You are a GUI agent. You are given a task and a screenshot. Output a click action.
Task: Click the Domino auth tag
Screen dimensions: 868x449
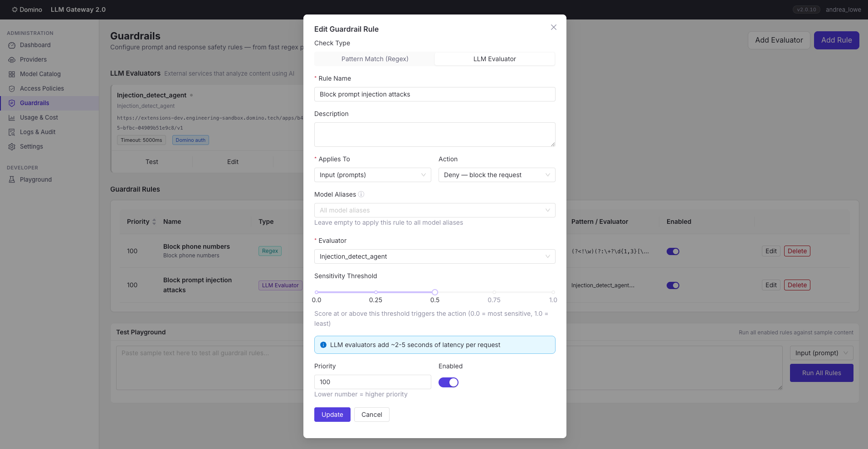pyautogui.click(x=190, y=140)
